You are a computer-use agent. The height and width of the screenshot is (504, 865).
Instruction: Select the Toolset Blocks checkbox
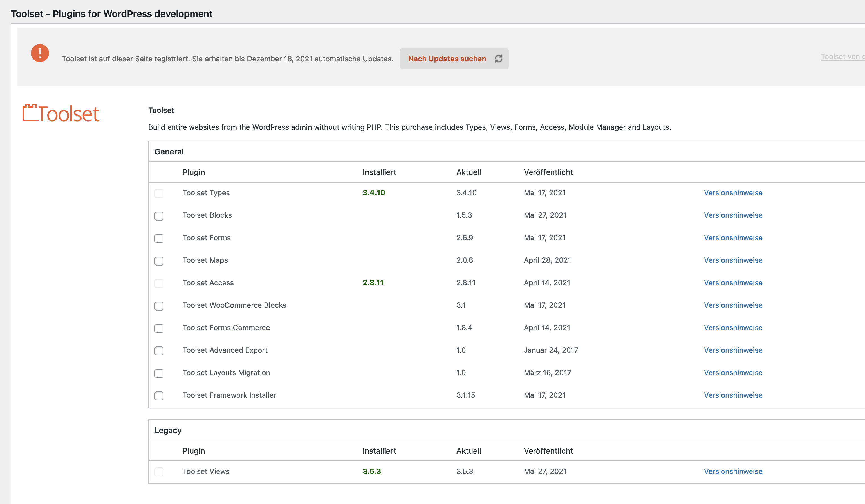159,216
